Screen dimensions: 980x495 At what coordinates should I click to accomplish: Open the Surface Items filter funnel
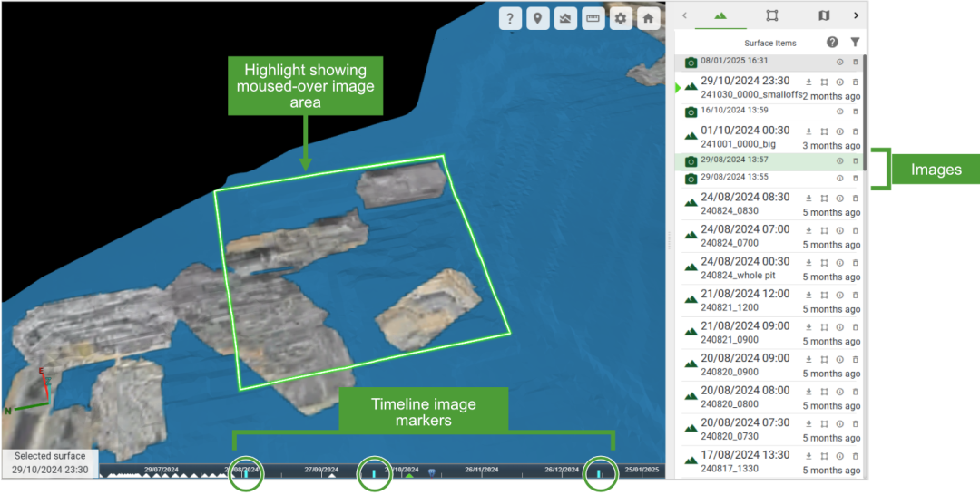[855, 43]
